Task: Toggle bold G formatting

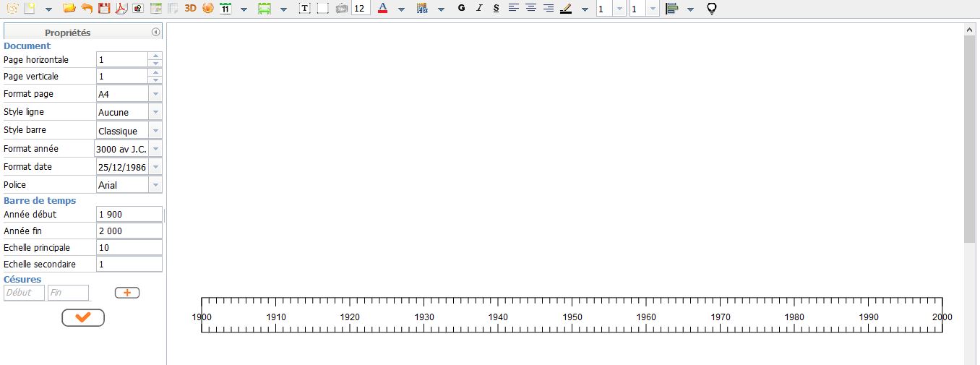Action: pos(462,9)
